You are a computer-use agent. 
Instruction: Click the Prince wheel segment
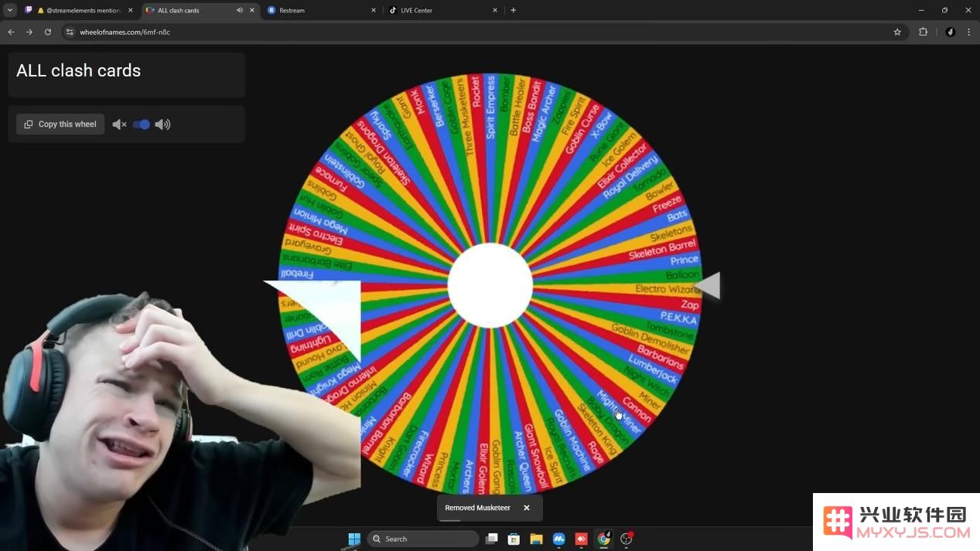click(684, 260)
